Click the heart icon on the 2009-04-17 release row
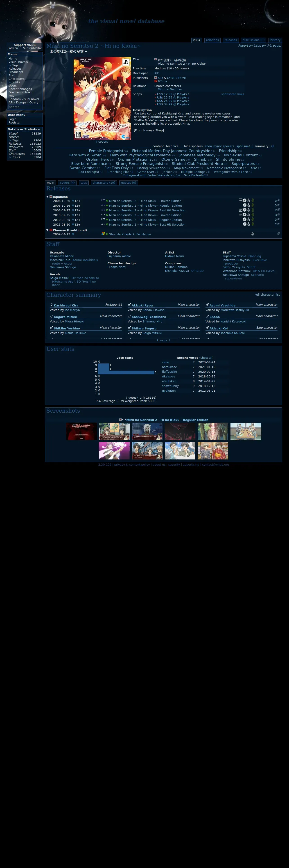This screenshot has width=289, height=868. point(73,234)
